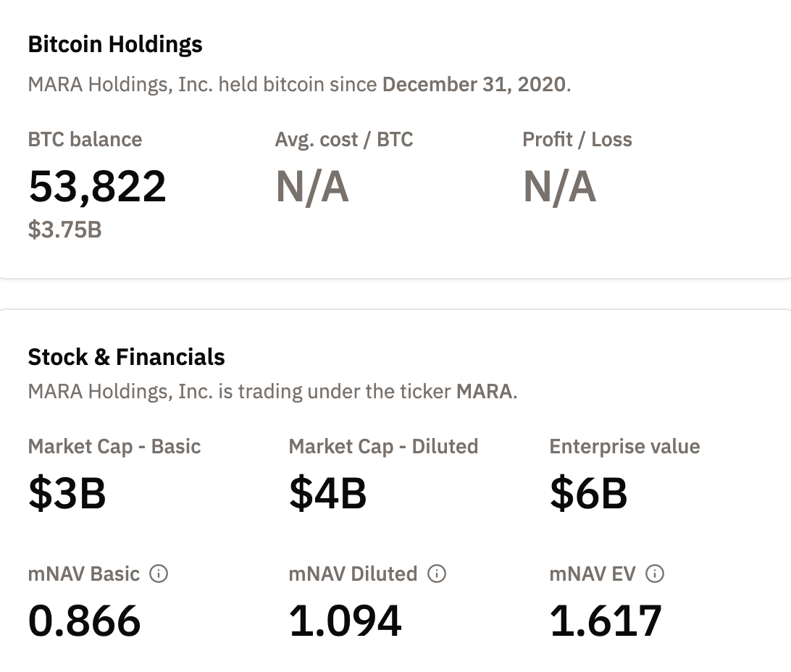Click the Bitcoin Holdings heading
The image size is (791, 672).
[115, 44]
